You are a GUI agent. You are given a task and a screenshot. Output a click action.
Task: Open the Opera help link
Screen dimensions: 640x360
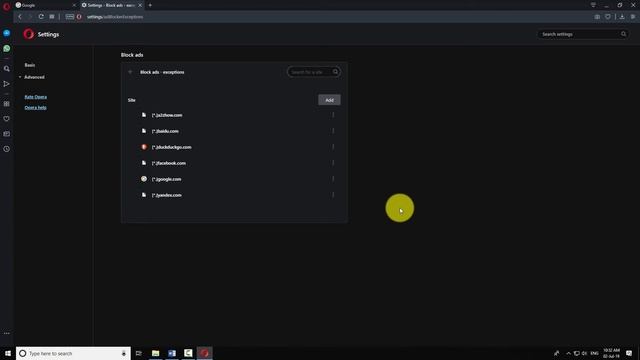[35, 108]
